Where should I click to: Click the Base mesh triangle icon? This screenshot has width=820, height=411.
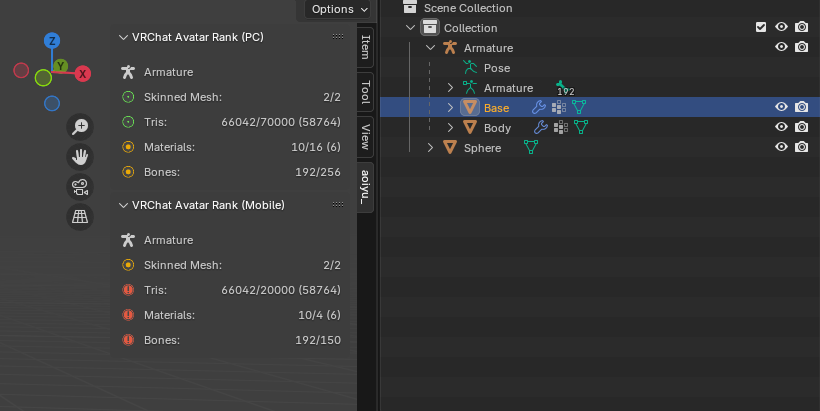tap(470, 107)
